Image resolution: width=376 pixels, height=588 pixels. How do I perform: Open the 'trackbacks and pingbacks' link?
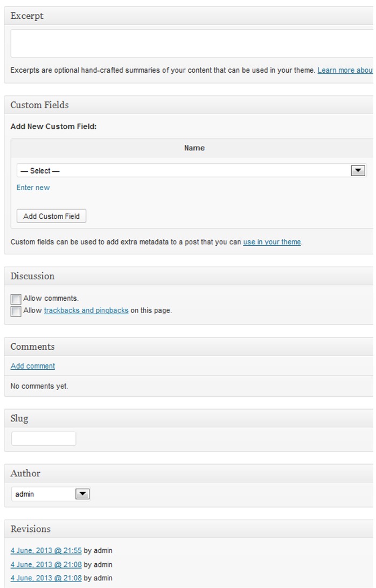click(x=86, y=310)
